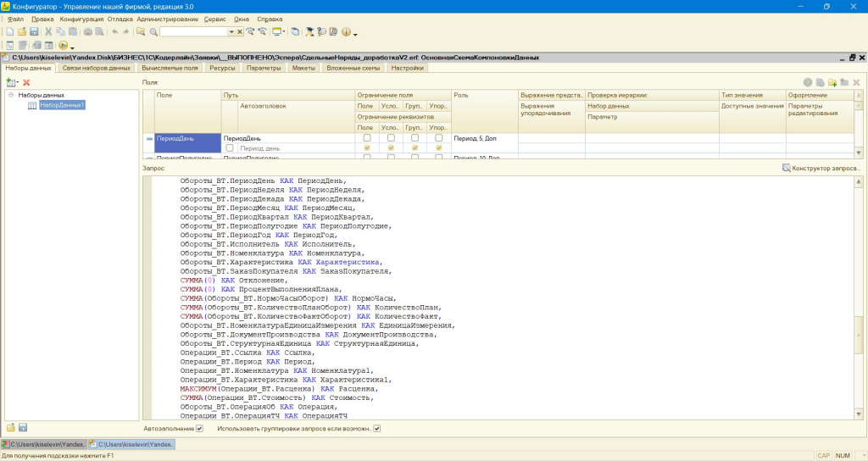This screenshot has width=868, height=461.
Task: Click the Add data set icon
Action: pos(10,82)
